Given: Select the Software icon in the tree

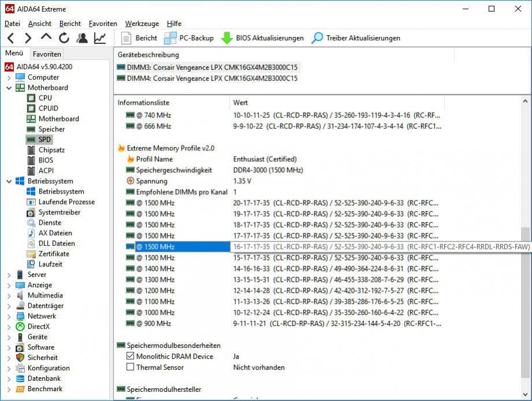Looking at the screenshot, I should coord(20,347).
